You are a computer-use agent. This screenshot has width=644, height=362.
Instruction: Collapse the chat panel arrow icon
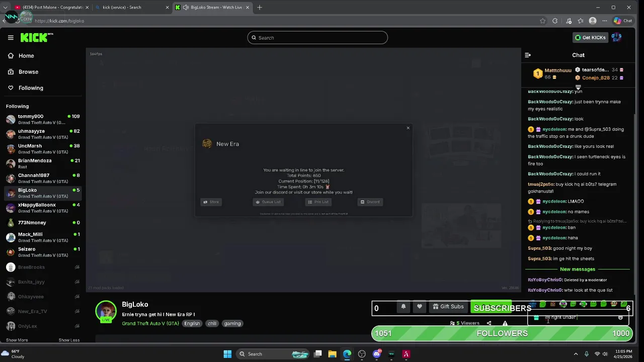528,55
